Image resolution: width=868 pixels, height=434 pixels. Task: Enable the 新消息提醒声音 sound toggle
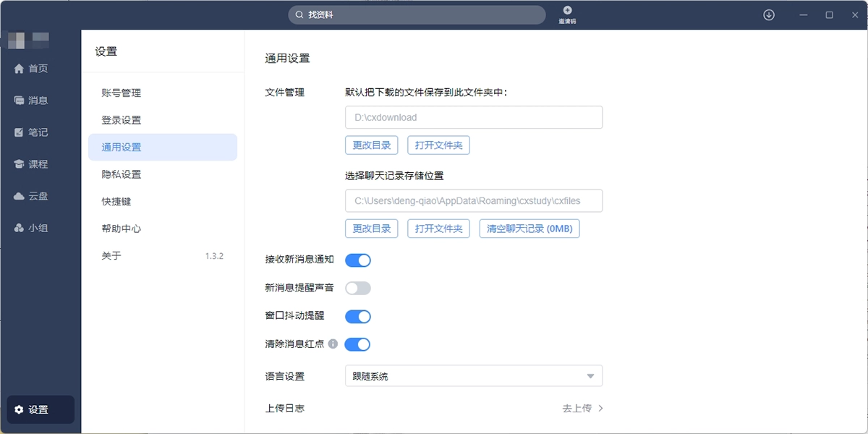[x=357, y=288]
